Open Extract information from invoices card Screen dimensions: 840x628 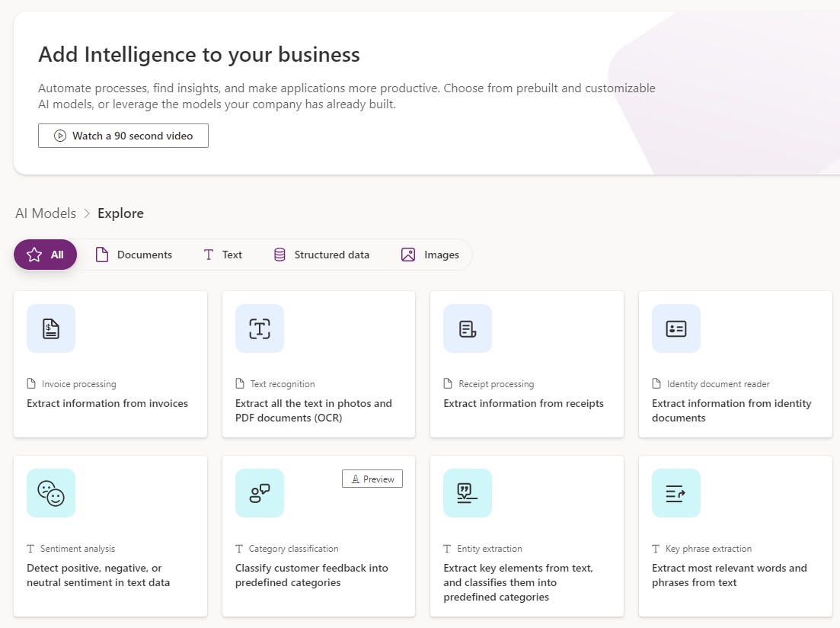[110, 364]
